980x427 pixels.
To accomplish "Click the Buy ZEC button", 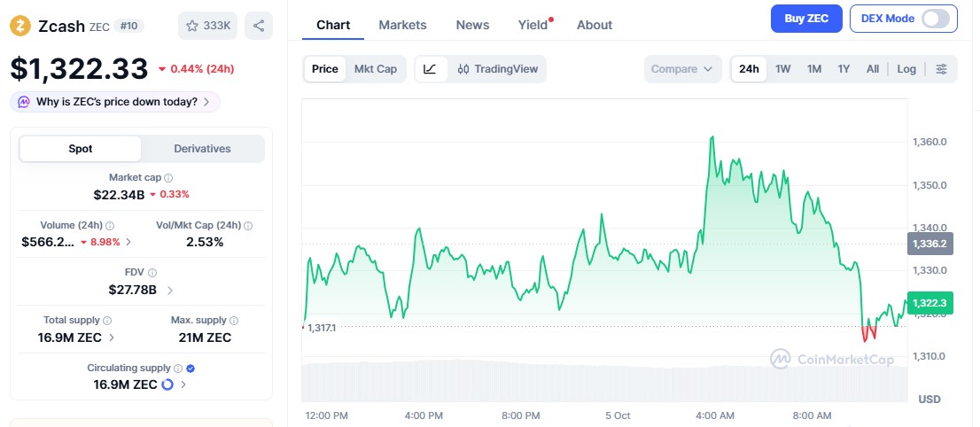I will tap(806, 19).
